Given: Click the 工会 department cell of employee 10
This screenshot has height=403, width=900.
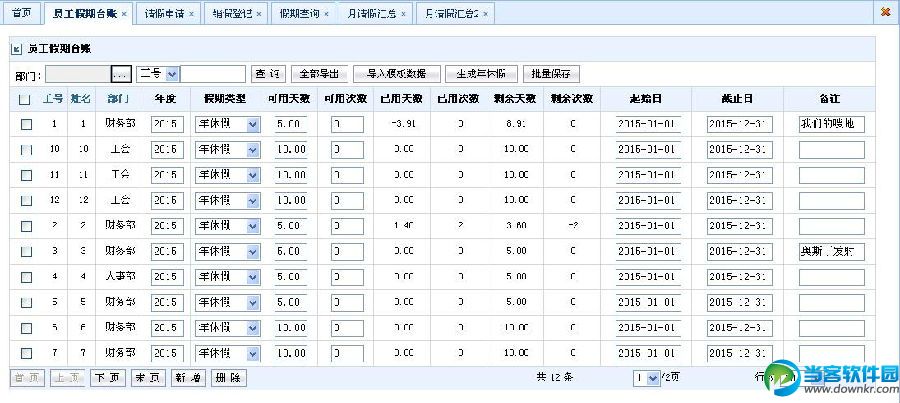Looking at the screenshot, I should click(121, 149).
